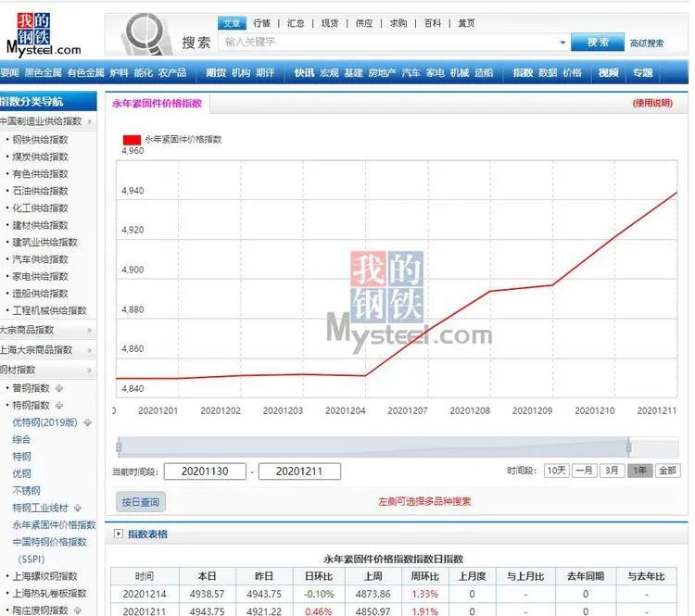Switch to the 行情 search tab
The height and width of the screenshot is (616, 695).
point(261,23)
